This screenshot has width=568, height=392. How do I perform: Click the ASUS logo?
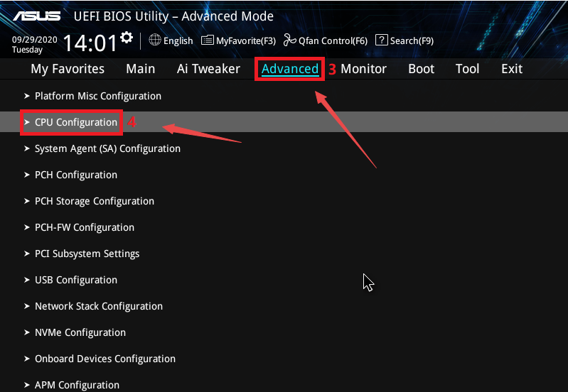(37, 16)
